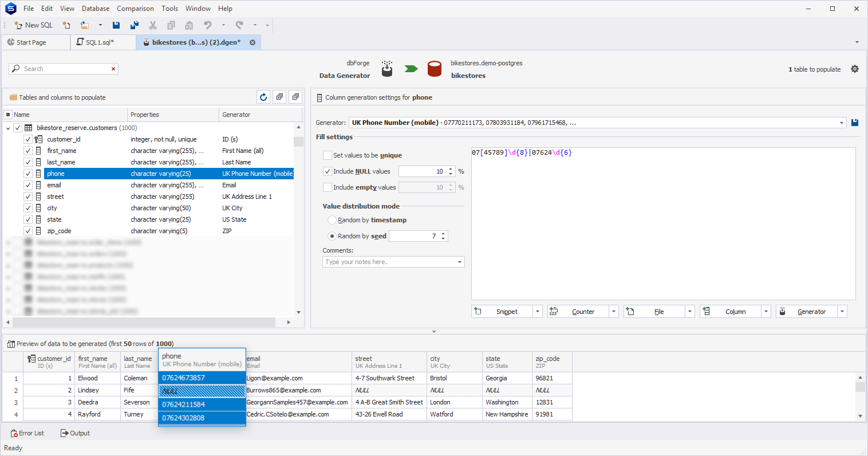Click the Undo arrow icon

click(208, 25)
